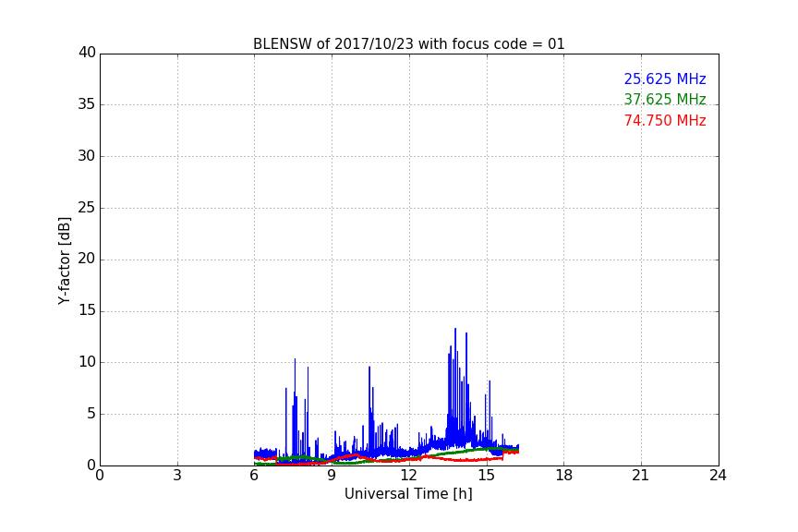Screen dimensions: 798x532
Task: Click the x-axis tick label 6
Action: 254,476
